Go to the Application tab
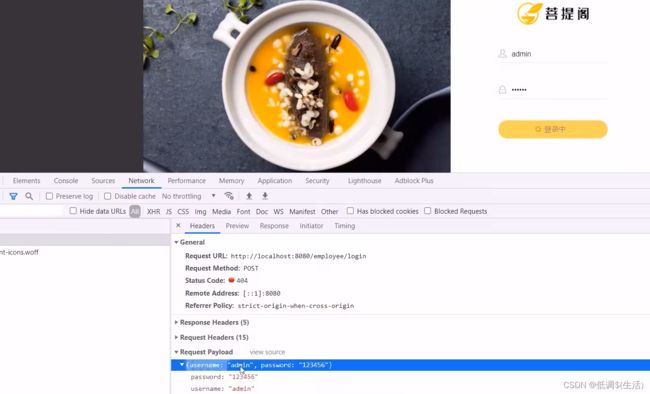This screenshot has width=650, height=394. point(275,181)
